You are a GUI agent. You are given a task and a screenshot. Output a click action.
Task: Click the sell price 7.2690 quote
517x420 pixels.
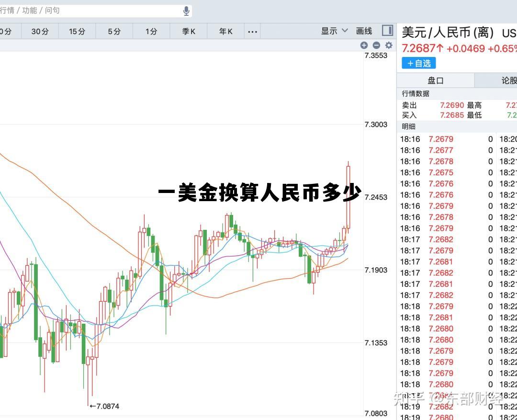click(451, 105)
